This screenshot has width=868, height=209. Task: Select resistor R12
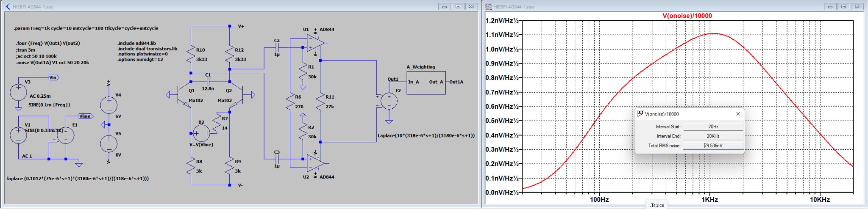[x=230, y=55]
